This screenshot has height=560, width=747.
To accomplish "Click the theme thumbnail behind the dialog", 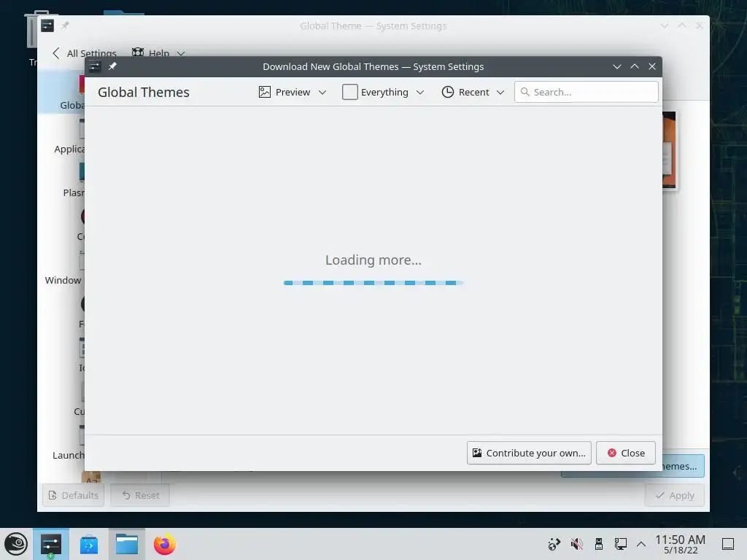I will (669, 150).
